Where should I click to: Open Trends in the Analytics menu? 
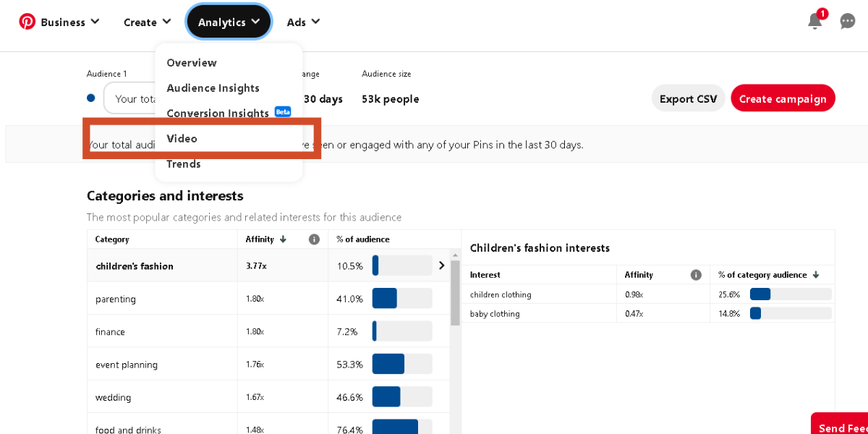(x=184, y=164)
